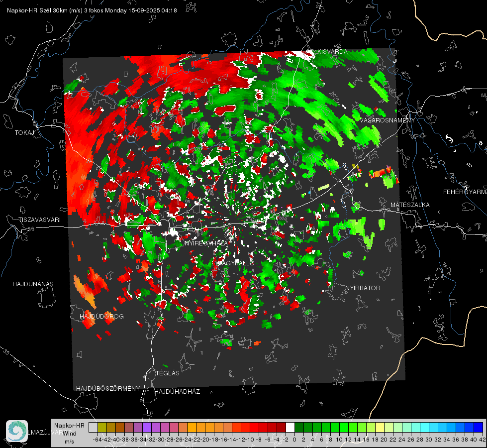This screenshot has width=487, height=448.
Task: Click the NYÍRBÁTOR city label
Action: 363,288
